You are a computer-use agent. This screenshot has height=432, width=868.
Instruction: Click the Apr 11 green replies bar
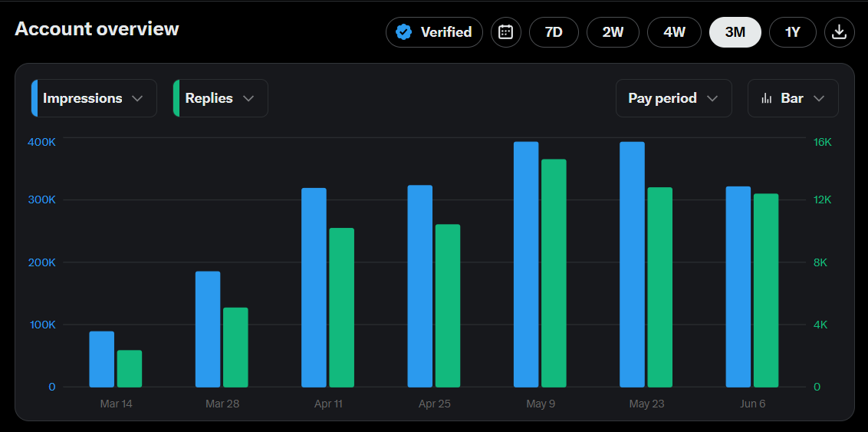[x=341, y=308]
